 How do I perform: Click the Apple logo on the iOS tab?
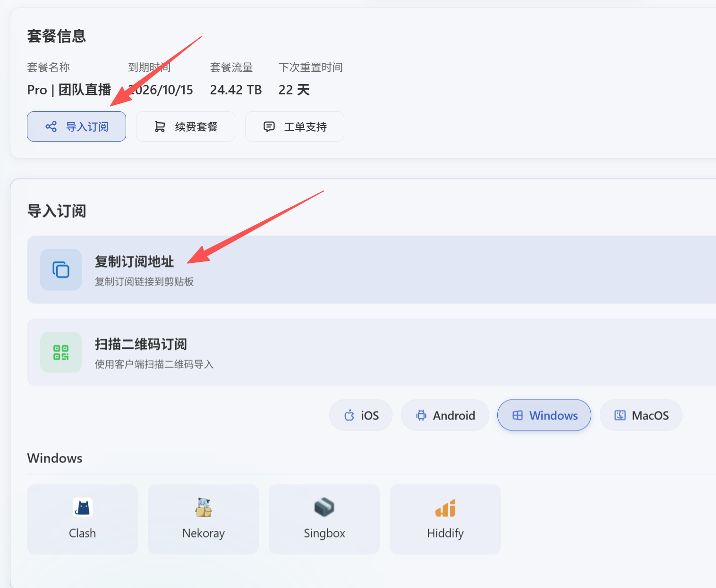(x=349, y=415)
